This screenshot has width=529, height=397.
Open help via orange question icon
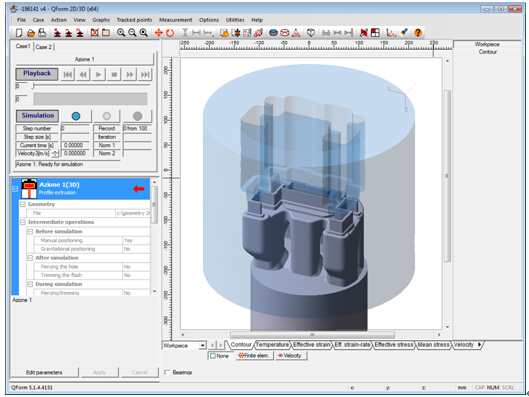(418, 33)
